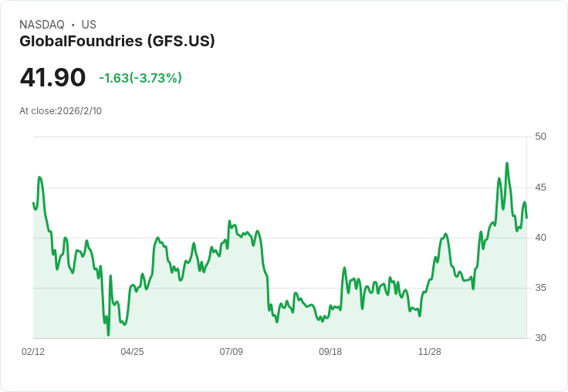Click the 30 price axis label

click(x=540, y=338)
